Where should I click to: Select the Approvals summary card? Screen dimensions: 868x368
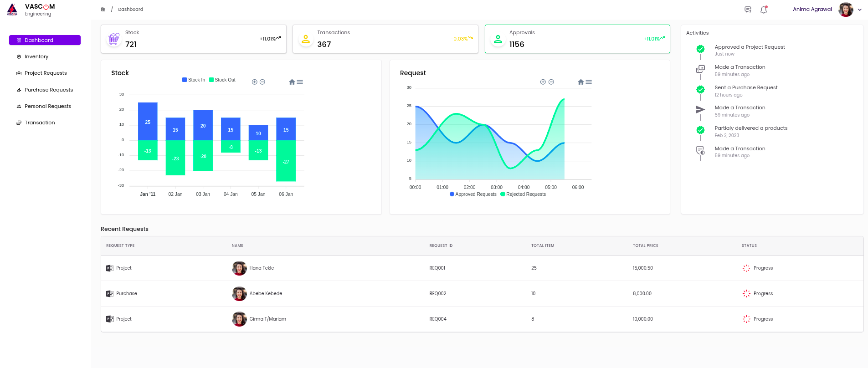point(577,39)
